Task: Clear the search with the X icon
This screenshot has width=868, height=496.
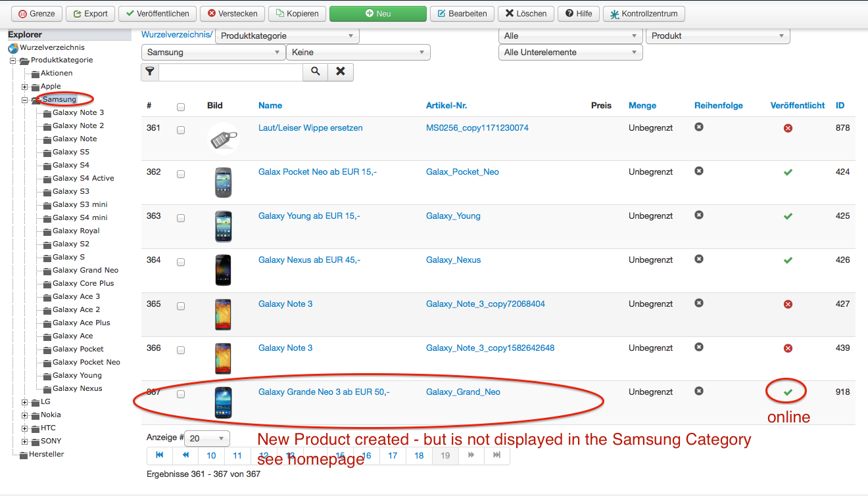Action: pos(341,72)
